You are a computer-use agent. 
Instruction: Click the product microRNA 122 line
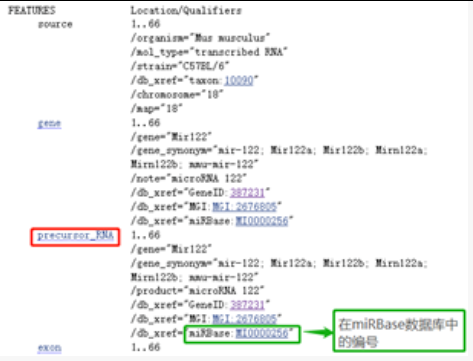coord(197,291)
